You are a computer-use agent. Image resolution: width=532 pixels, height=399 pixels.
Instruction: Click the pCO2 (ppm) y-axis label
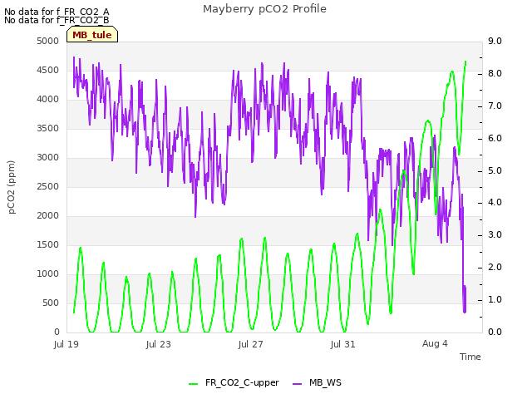pyautogui.click(x=12, y=187)
